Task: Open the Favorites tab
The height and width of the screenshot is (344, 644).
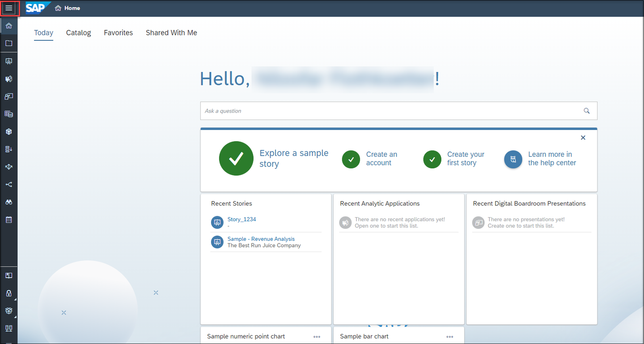Action: (119, 33)
